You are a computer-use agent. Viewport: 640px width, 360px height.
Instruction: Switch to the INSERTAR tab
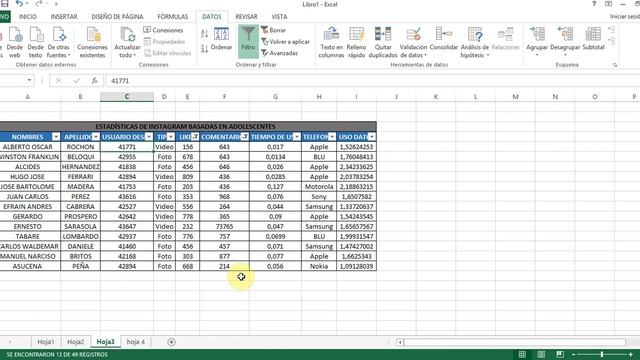coord(64,17)
